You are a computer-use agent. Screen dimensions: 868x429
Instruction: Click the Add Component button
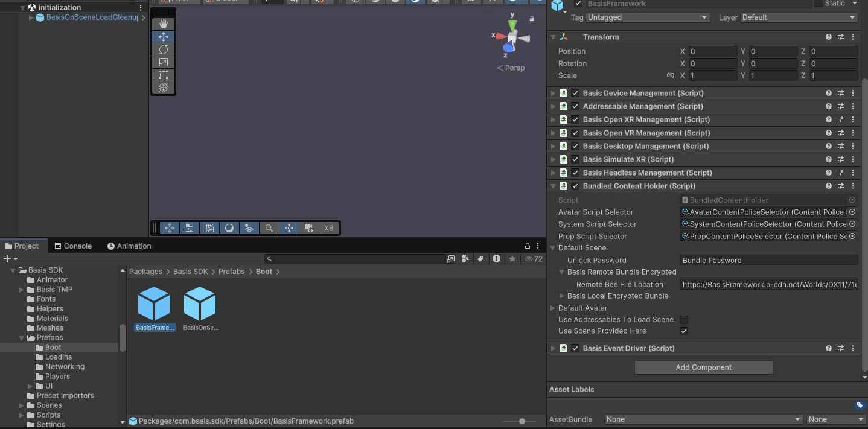pyautogui.click(x=703, y=367)
